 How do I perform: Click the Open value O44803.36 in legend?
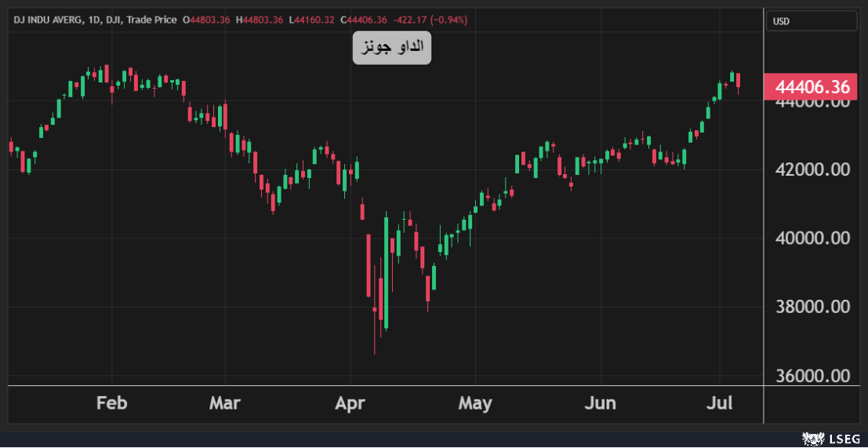pos(206,20)
